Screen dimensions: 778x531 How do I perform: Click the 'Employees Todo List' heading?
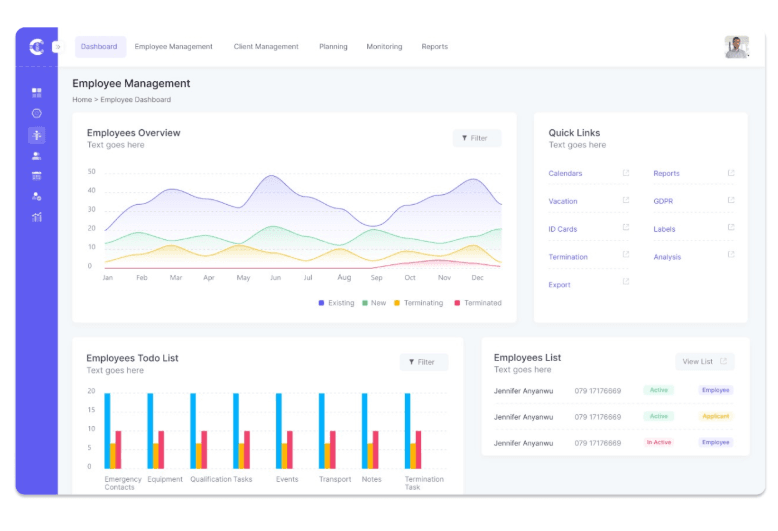click(132, 358)
